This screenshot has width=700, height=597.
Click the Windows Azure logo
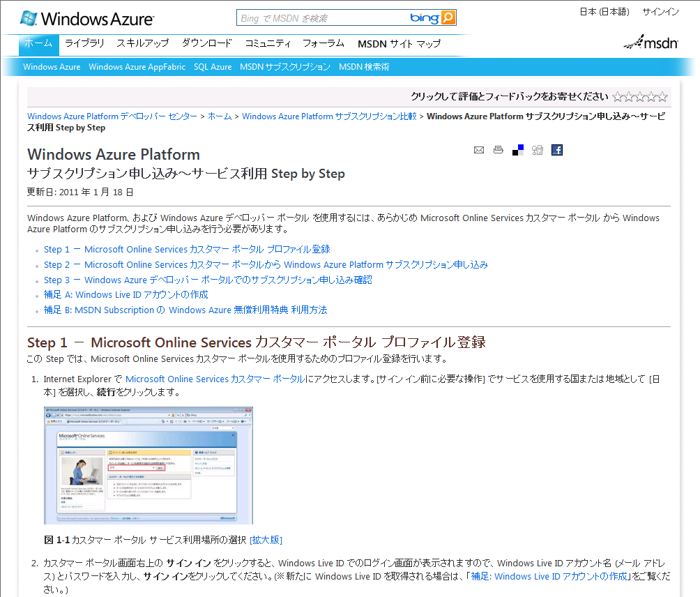[x=87, y=19]
